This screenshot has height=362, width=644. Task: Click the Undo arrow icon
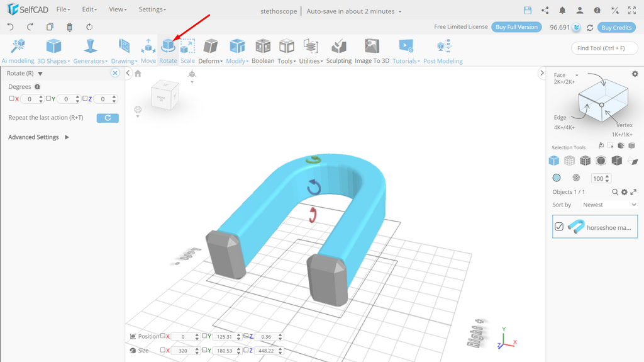pos(11,27)
